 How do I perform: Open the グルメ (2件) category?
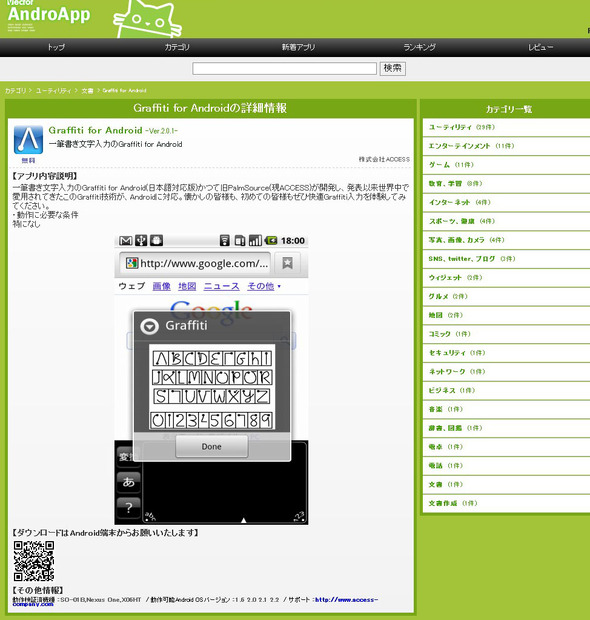click(506, 296)
